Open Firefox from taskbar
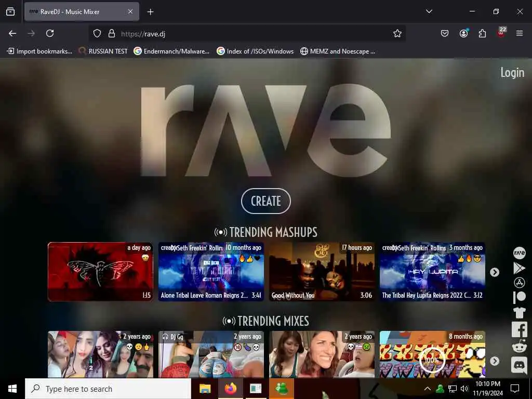532x399 pixels. pos(230,389)
